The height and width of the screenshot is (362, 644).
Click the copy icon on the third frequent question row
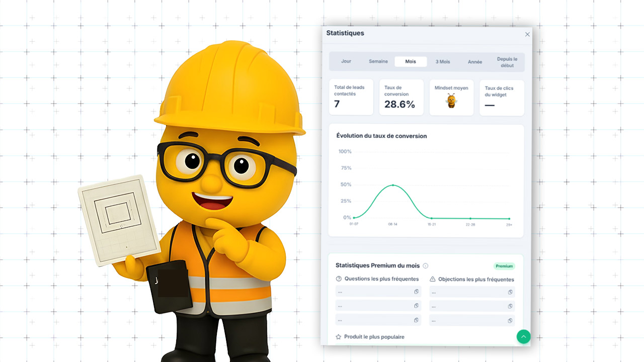coord(416,320)
